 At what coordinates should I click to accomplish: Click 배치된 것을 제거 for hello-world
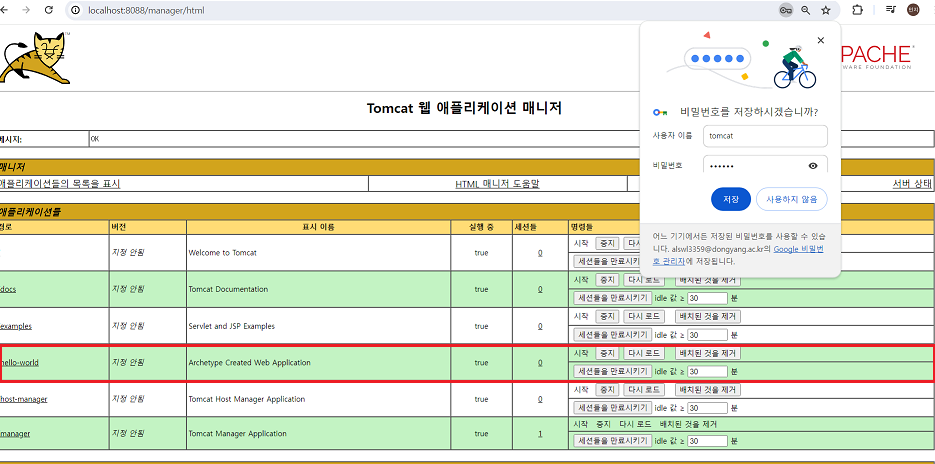point(708,353)
